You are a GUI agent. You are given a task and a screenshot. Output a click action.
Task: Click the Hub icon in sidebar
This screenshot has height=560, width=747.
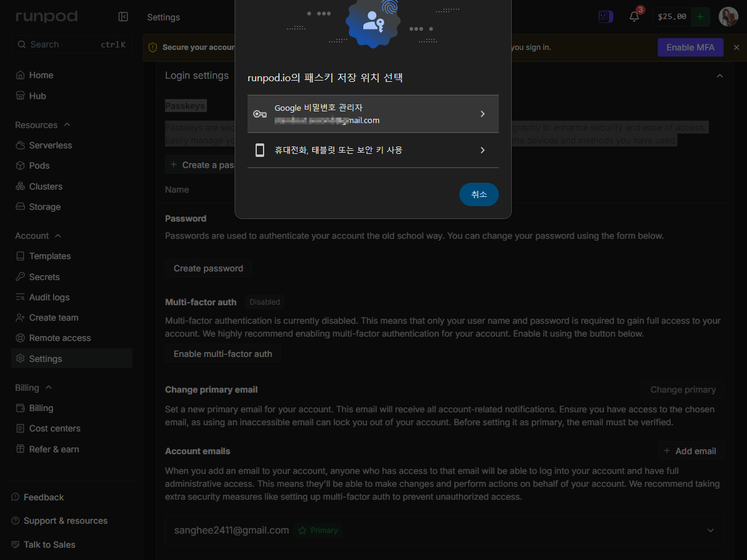click(x=20, y=96)
